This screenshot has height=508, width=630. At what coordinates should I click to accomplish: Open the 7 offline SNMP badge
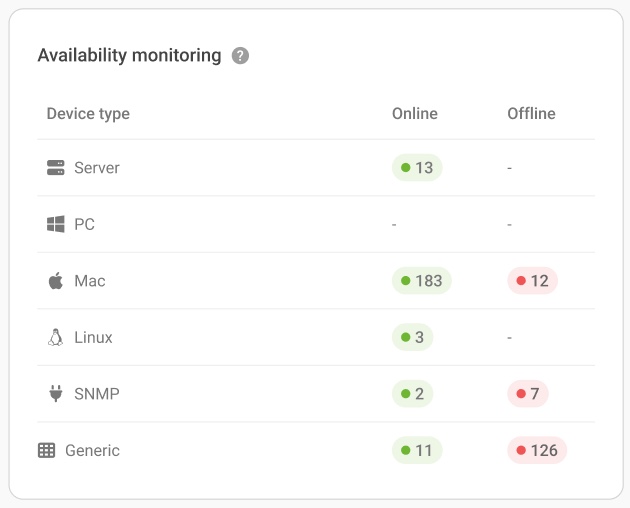tap(528, 394)
